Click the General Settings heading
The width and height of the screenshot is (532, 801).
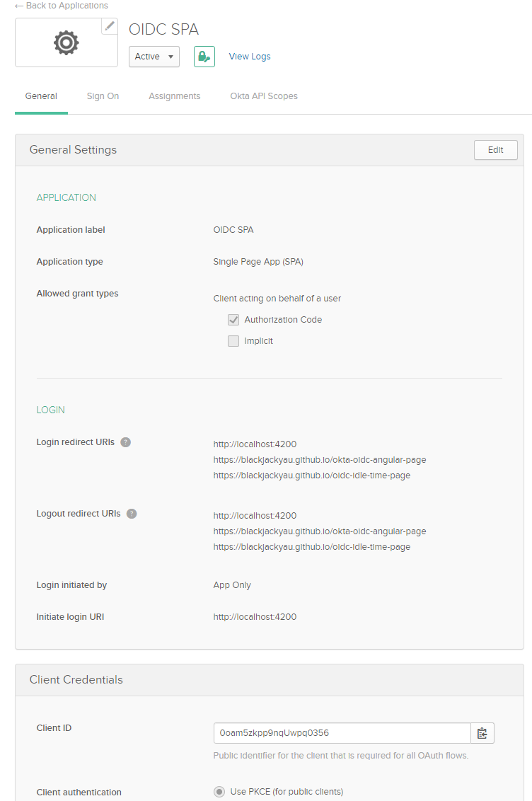(x=73, y=150)
